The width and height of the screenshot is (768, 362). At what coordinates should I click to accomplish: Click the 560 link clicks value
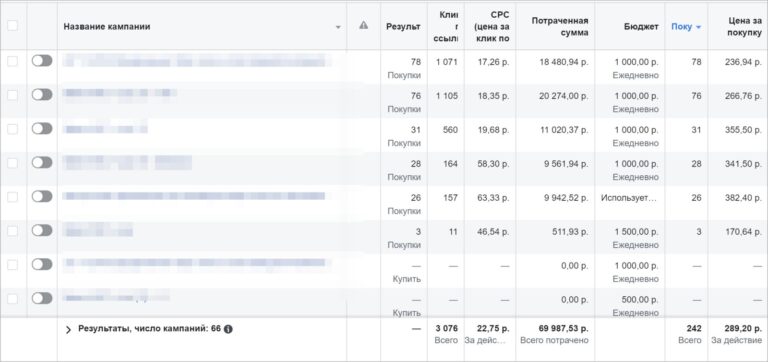point(450,130)
